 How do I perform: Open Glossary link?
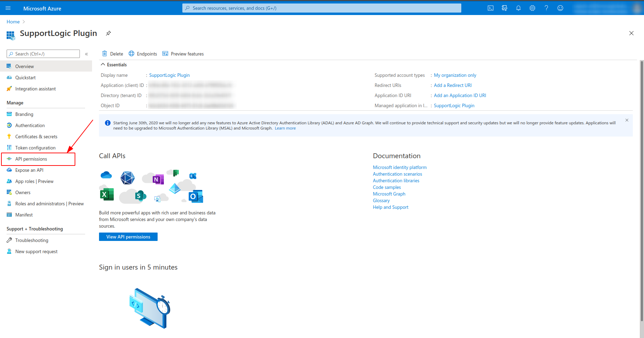pyautogui.click(x=381, y=200)
